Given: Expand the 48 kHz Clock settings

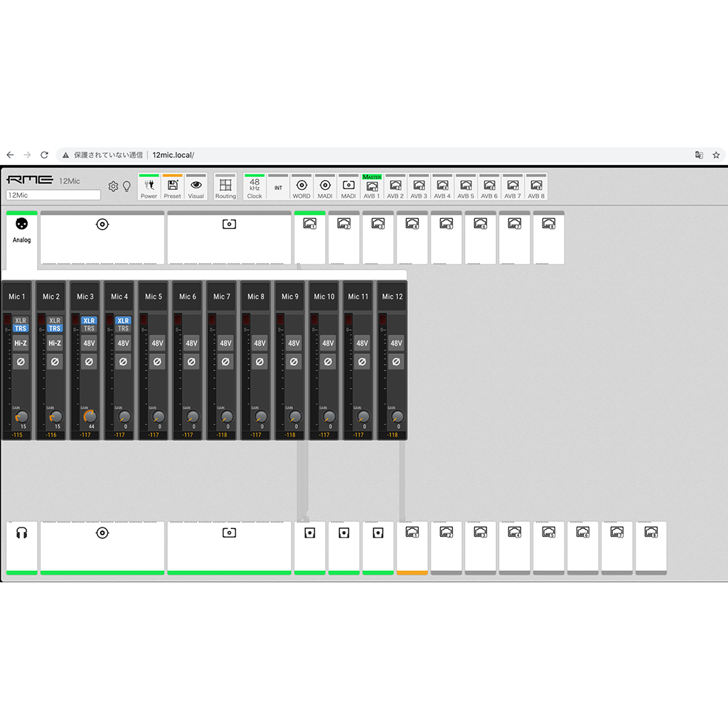Looking at the screenshot, I should (255, 187).
